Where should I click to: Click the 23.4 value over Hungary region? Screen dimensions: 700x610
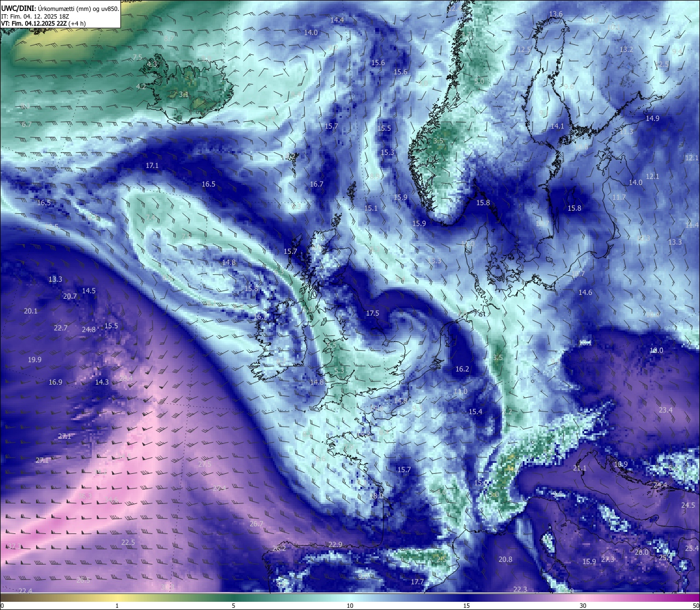[x=666, y=410]
